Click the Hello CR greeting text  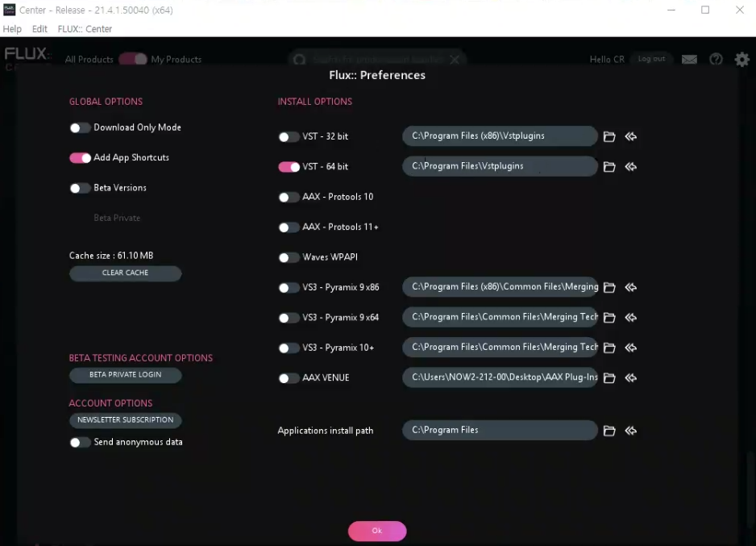click(607, 60)
